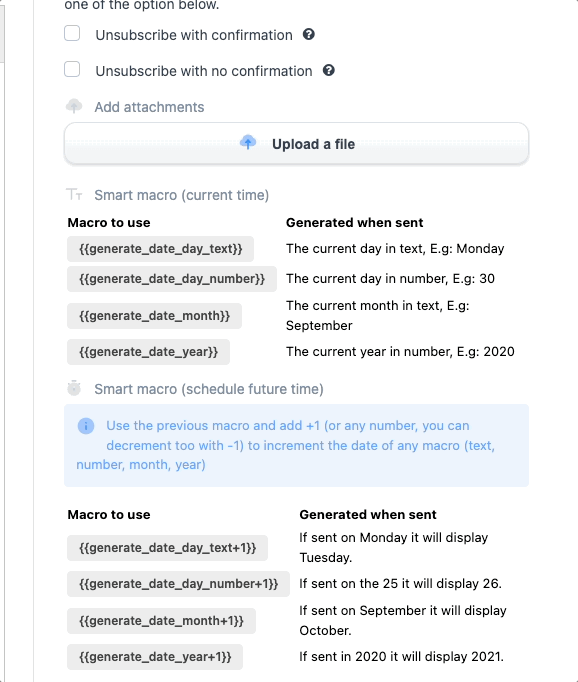
Task: Choose the {{generate_date_year+1}} macro chip
Action: click(155, 657)
